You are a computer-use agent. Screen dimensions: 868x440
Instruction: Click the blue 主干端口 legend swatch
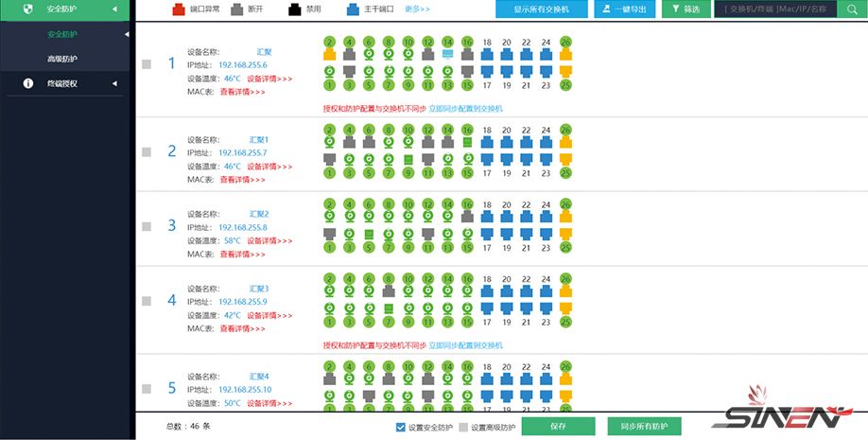353,9
